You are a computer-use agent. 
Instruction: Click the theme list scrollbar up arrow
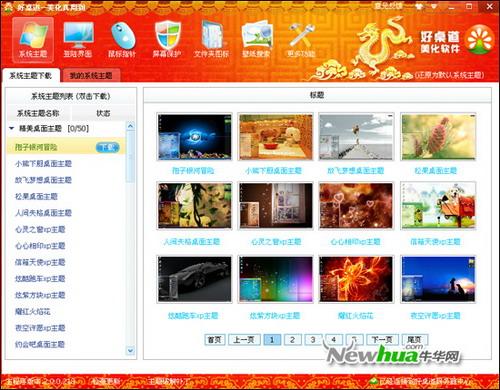click(130, 126)
